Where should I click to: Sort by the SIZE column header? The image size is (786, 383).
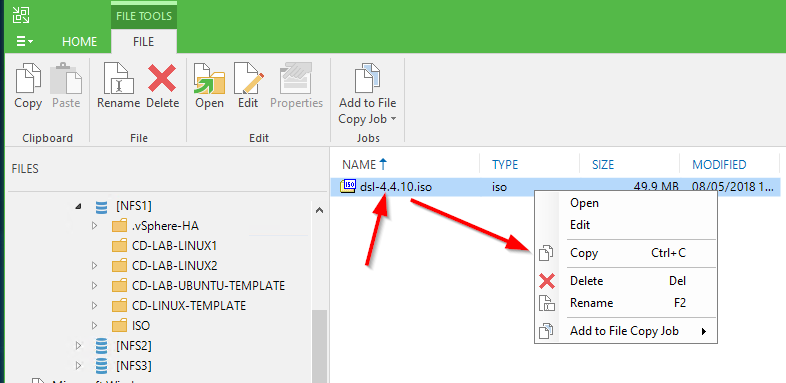pyautogui.click(x=603, y=164)
